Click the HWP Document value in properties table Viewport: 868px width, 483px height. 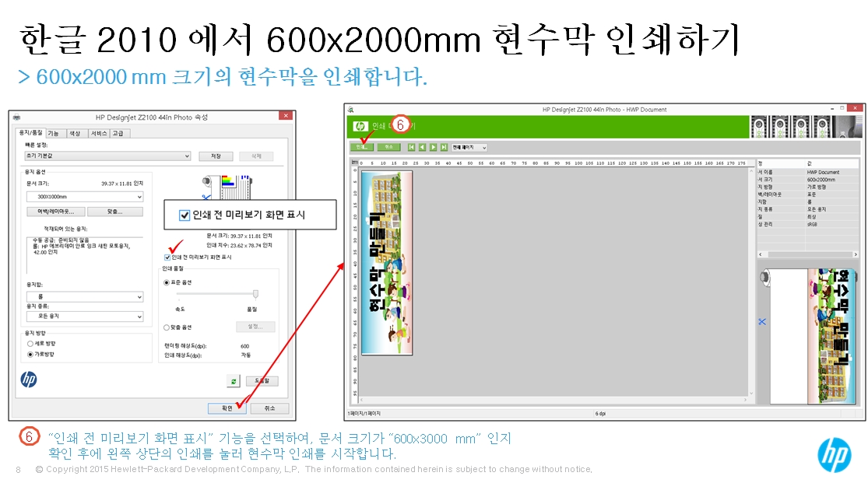pyautogui.click(x=823, y=172)
